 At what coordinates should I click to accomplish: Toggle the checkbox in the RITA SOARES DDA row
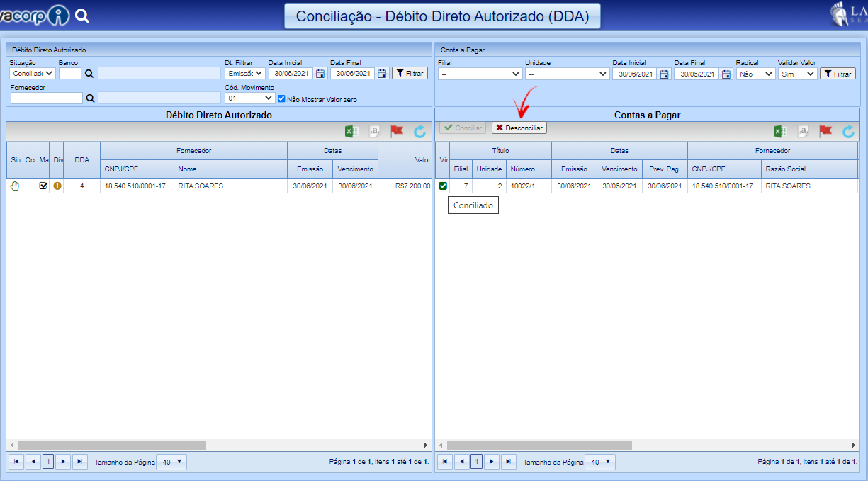tap(43, 186)
